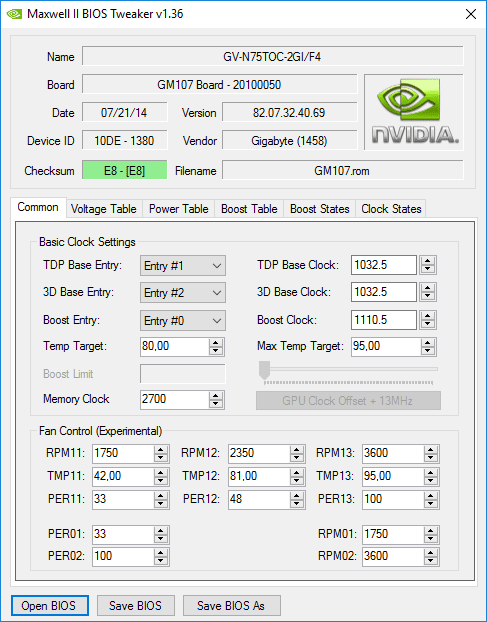Image resolution: width=487 pixels, height=622 pixels.
Task: Click the TMP11 value field
Action: [x=123, y=476]
